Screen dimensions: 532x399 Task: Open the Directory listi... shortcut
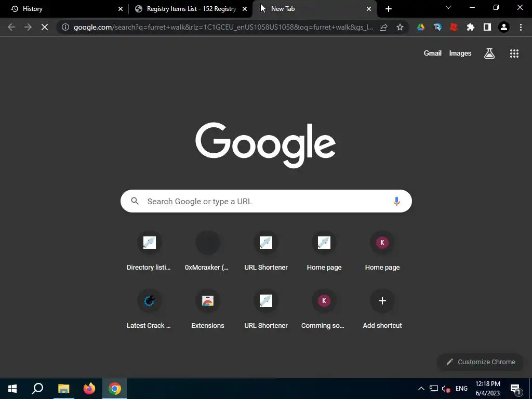[x=149, y=252]
